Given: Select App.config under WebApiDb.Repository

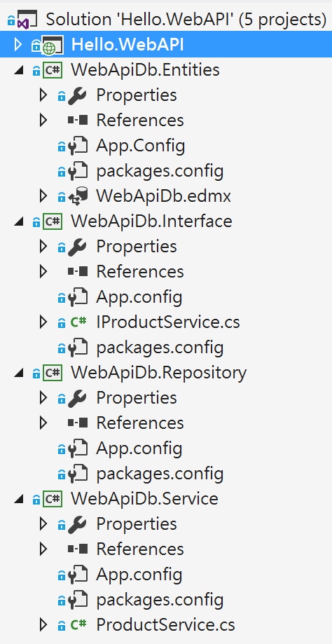Looking at the screenshot, I should (139, 448).
